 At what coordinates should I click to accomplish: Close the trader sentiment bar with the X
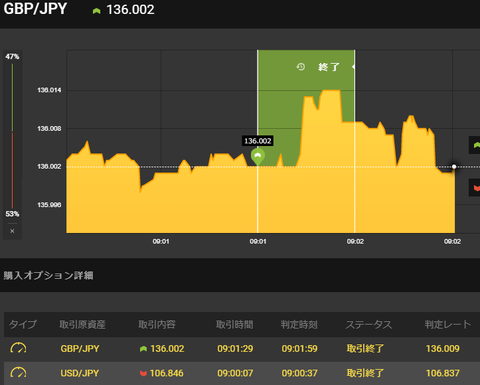pos(12,231)
